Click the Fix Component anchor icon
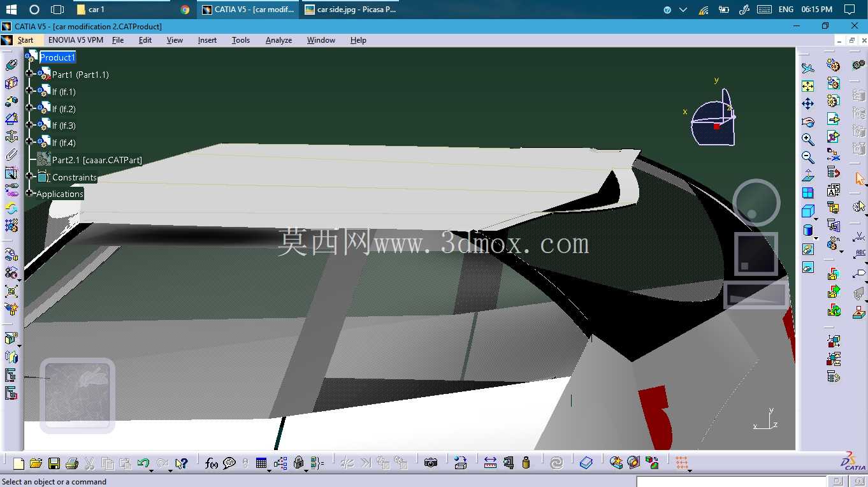The width and height of the screenshot is (868, 487). coord(11,136)
